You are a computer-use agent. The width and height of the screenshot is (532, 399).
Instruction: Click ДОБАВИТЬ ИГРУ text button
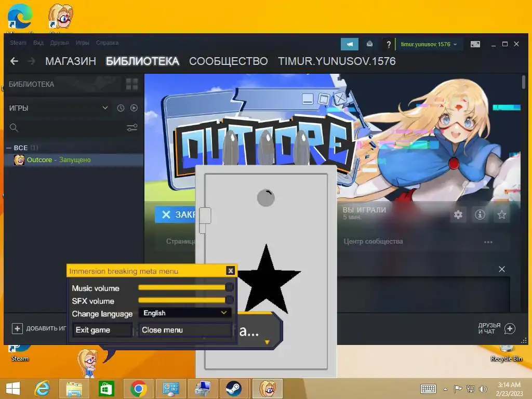click(46, 328)
